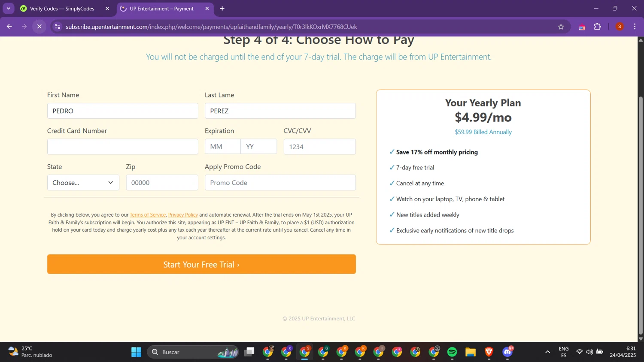Click the $59.99 Billed Annually text
Image resolution: width=644 pixels, height=362 pixels.
tap(483, 132)
